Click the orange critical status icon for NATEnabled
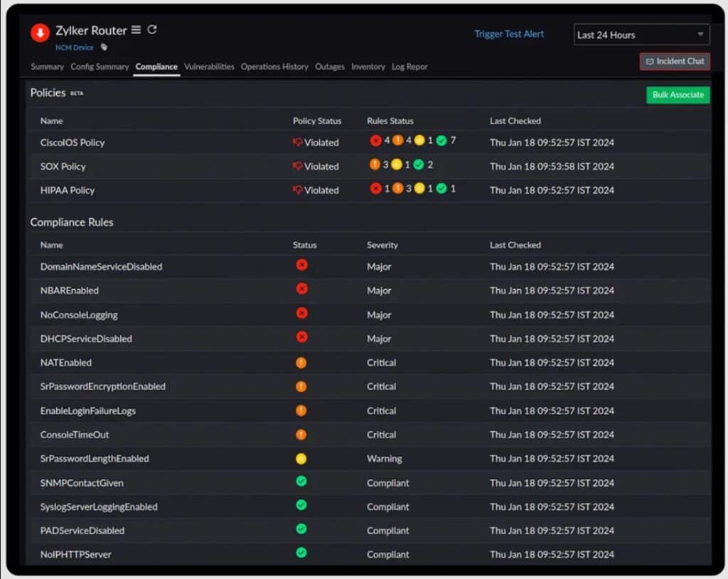This screenshot has height=579, width=728. coord(301,362)
